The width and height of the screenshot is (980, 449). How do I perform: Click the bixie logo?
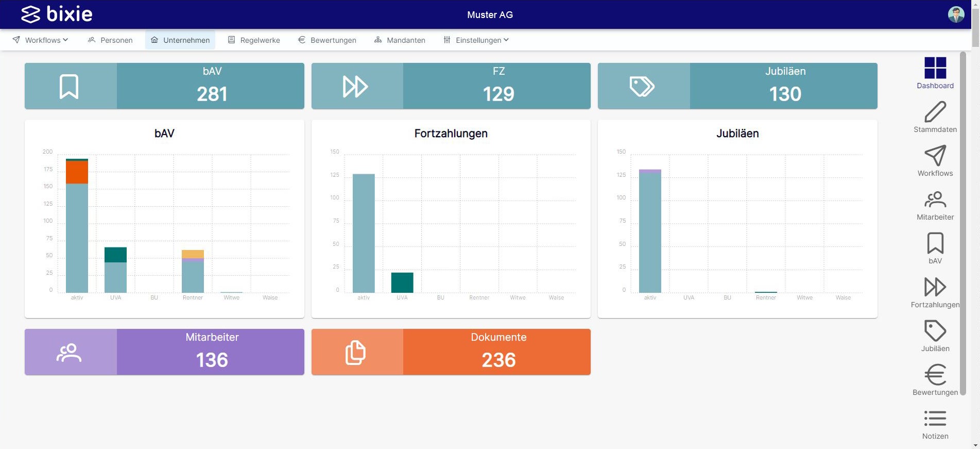57,14
